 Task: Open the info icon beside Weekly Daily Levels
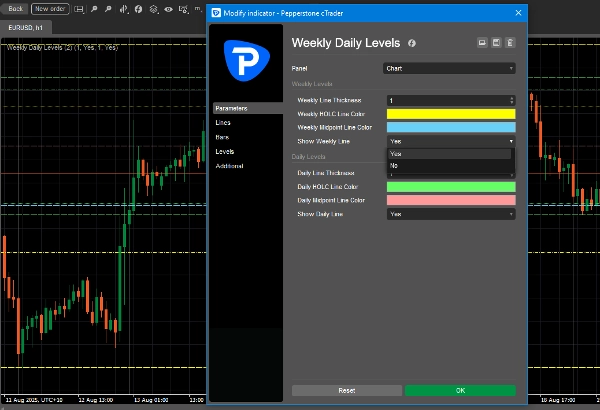[x=412, y=43]
